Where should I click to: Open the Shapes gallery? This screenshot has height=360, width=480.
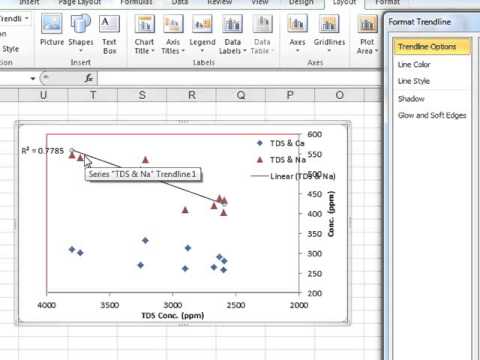point(81,33)
